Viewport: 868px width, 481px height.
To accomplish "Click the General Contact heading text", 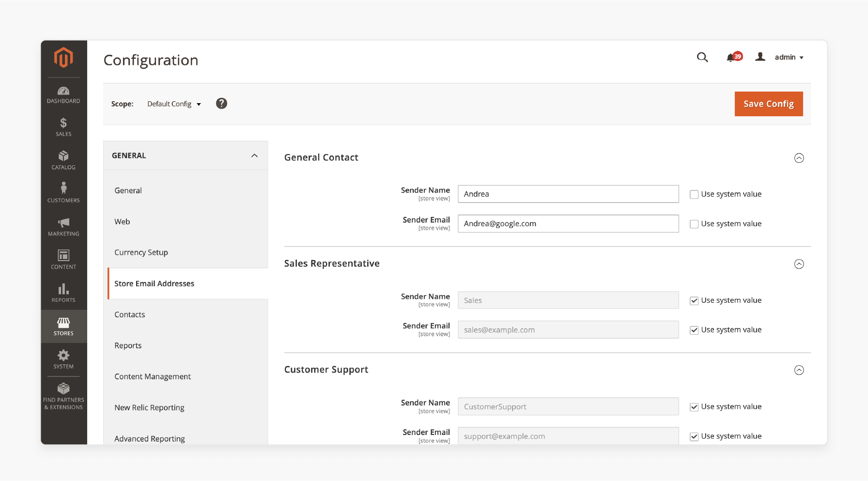I will (x=321, y=157).
